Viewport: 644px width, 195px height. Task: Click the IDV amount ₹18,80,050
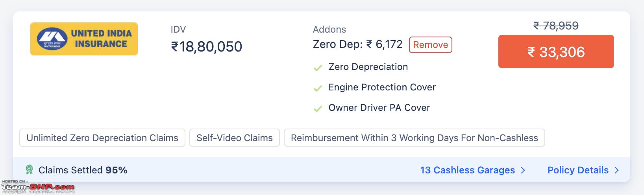pyautogui.click(x=207, y=47)
